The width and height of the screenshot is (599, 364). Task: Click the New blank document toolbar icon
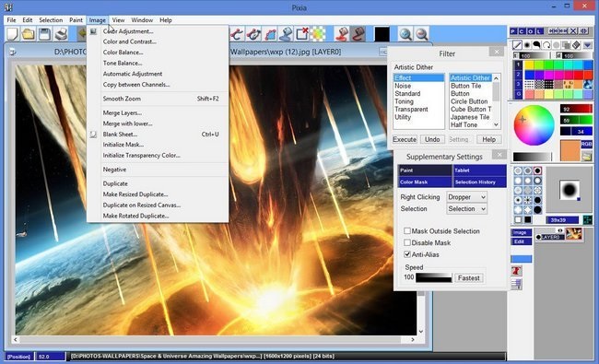(x=12, y=34)
